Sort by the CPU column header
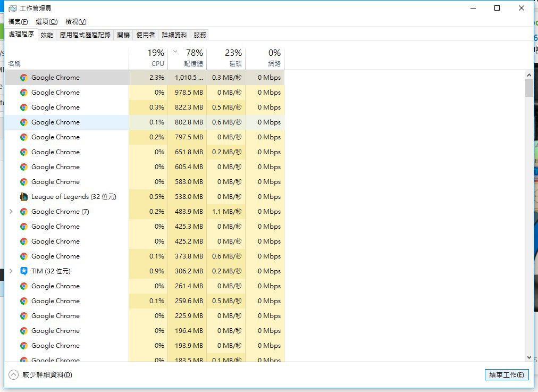 (148, 58)
